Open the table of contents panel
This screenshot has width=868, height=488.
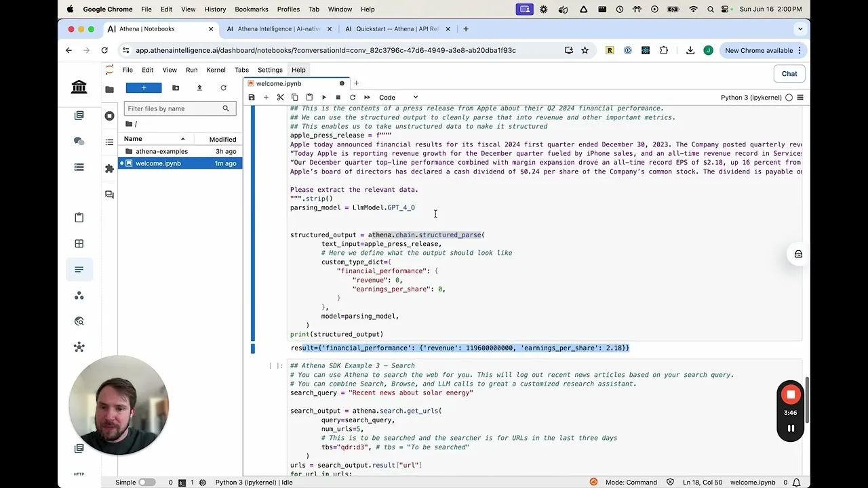click(109, 142)
